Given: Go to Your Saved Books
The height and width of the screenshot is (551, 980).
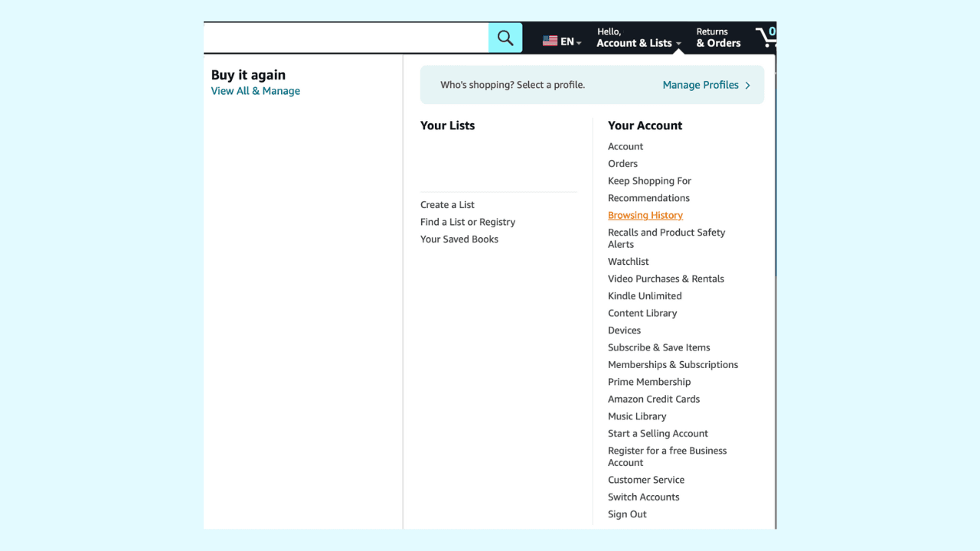Looking at the screenshot, I should pos(459,240).
